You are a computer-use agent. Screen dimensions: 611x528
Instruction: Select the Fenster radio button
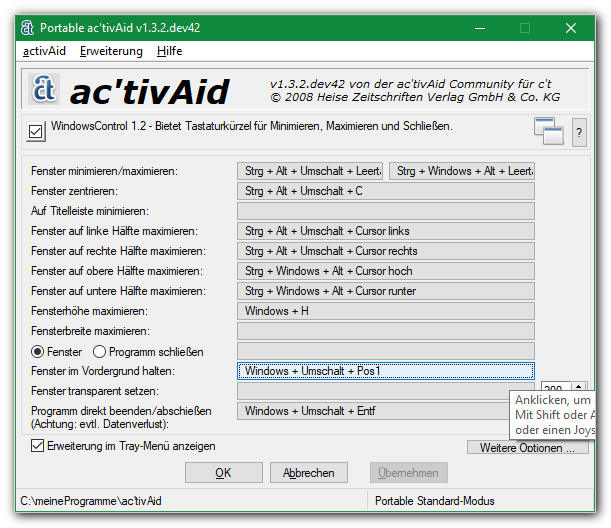(37, 351)
